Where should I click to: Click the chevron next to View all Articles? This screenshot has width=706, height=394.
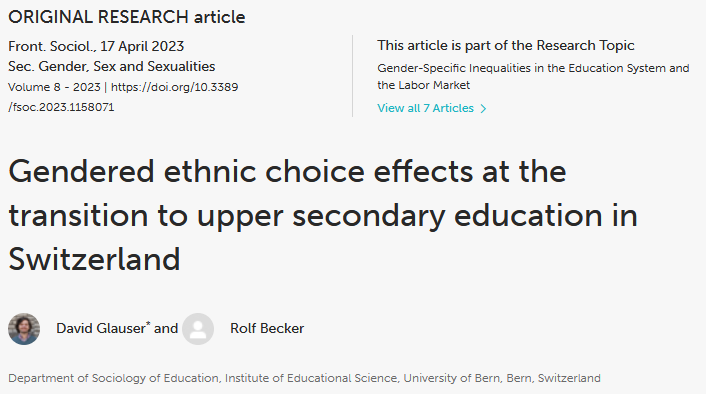point(483,109)
